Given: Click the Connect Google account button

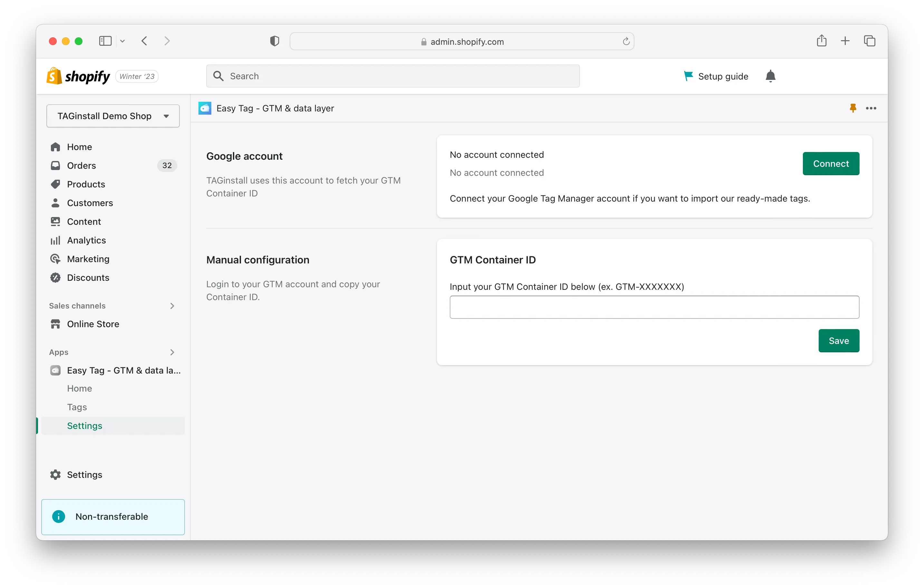Looking at the screenshot, I should (830, 164).
